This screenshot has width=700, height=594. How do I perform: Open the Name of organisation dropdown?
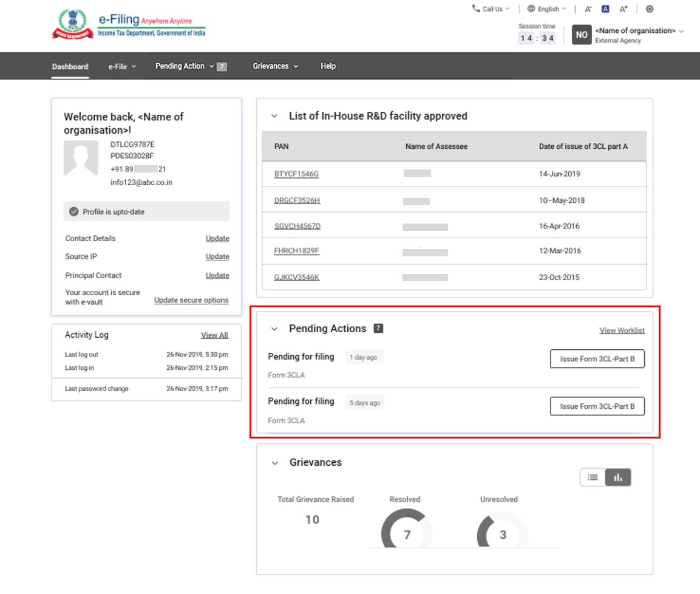click(634, 30)
